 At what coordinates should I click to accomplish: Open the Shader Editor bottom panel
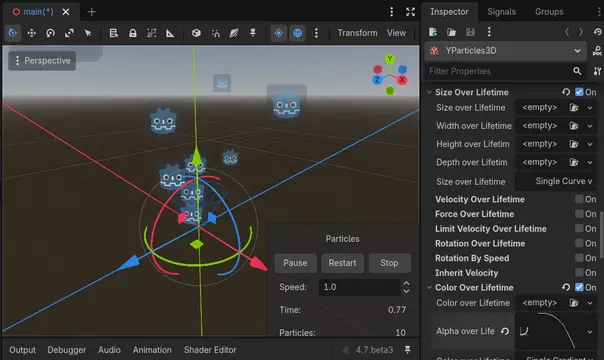coord(210,350)
